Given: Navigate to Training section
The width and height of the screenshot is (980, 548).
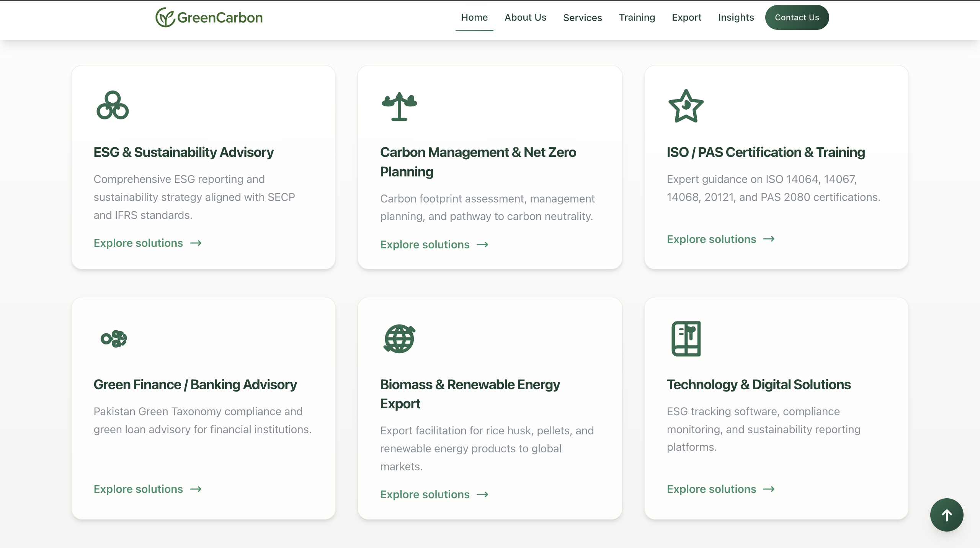Looking at the screenshot, I should click(637, 18).
